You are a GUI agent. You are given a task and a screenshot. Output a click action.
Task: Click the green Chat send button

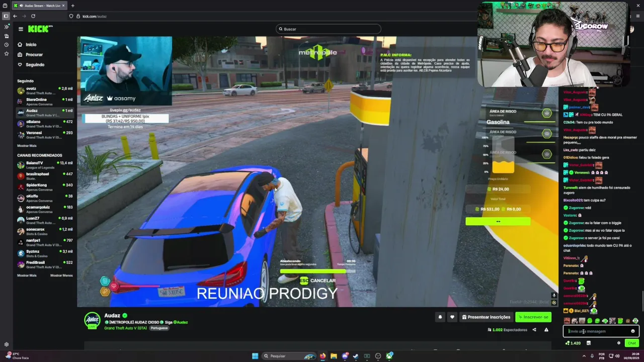click(632, 343)
